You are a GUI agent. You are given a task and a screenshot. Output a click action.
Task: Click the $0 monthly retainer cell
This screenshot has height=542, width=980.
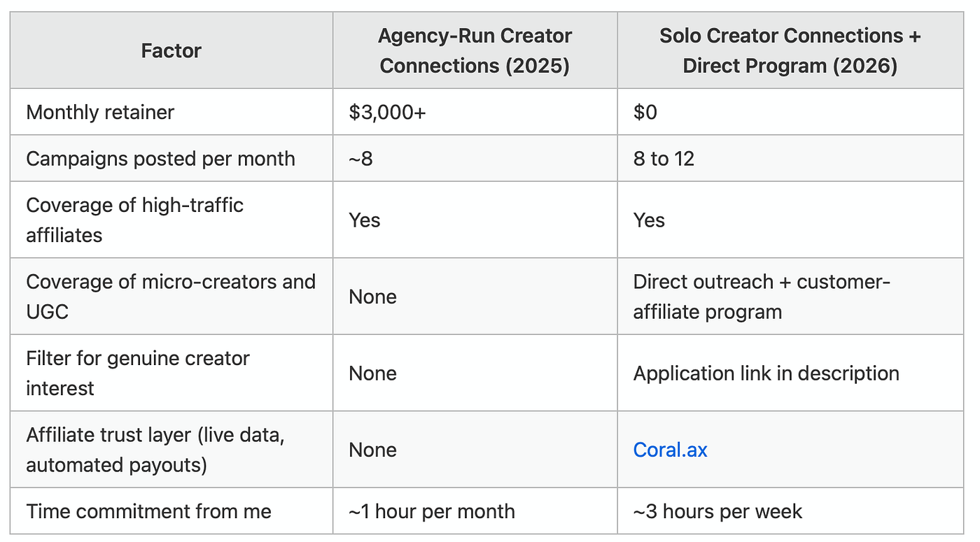[x=645, y=113]
